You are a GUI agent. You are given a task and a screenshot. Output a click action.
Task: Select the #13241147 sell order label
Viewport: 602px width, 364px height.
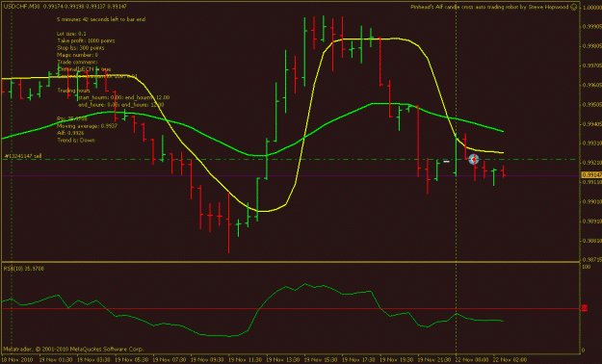click(x=23, y=156)
